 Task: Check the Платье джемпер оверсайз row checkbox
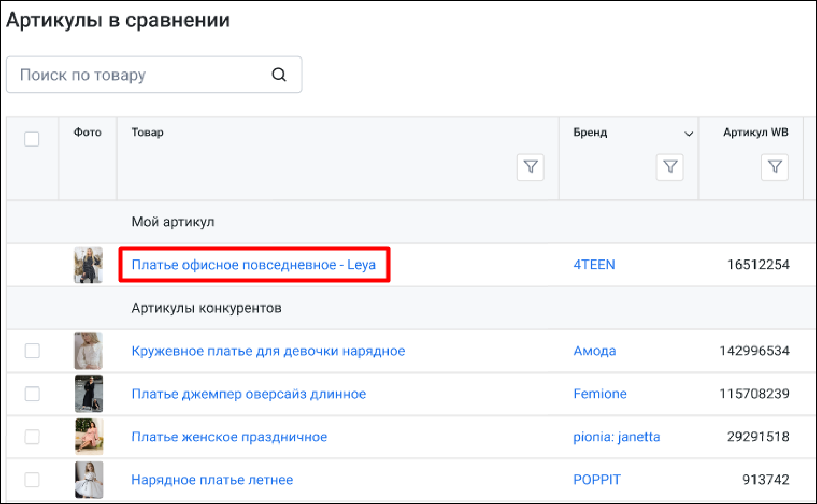point(32,394)
